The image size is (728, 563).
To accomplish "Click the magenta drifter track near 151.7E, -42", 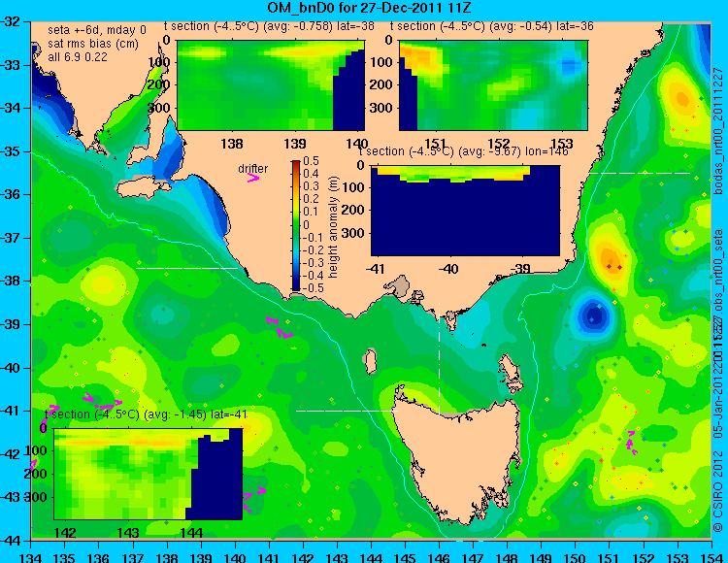I will tap(631, 442).
